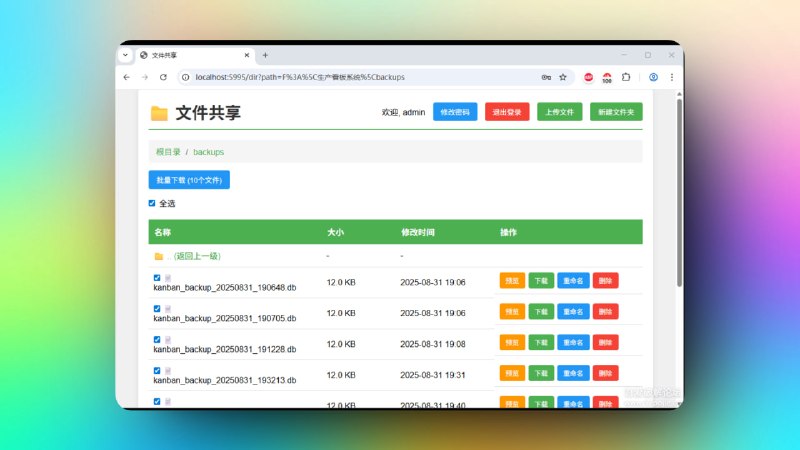This screenshot has width=800, height=450.
Task: Download kanban_backup_20250831_191228.db with the green button
Action: click(x=541, y=342)
